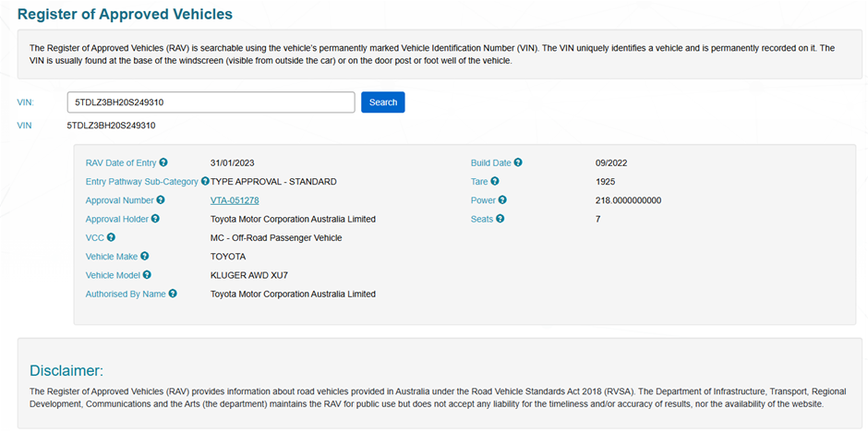Open help icon beside Approval Number
Image resolution: width=868 pixels, height=433 pixels.
point(161,199)
